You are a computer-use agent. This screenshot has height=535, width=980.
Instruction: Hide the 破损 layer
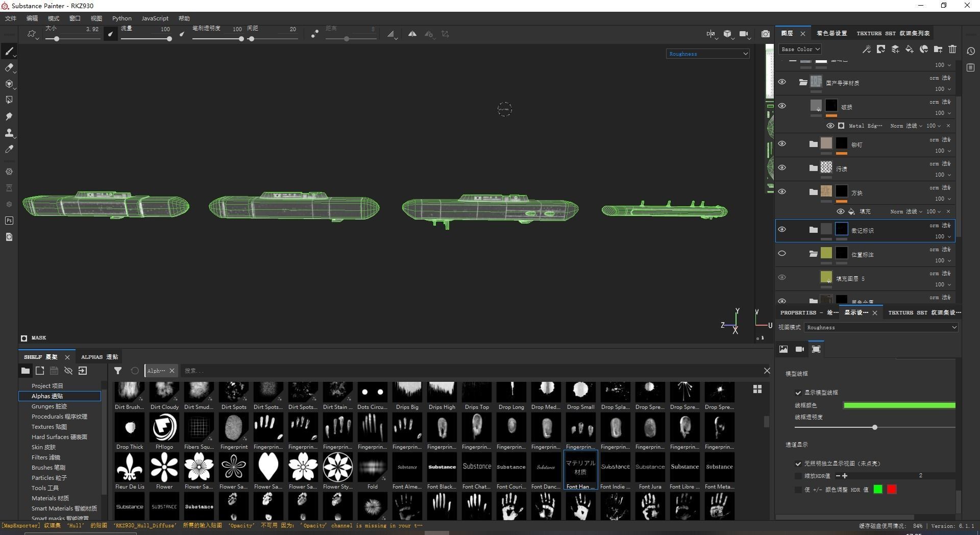782,106
